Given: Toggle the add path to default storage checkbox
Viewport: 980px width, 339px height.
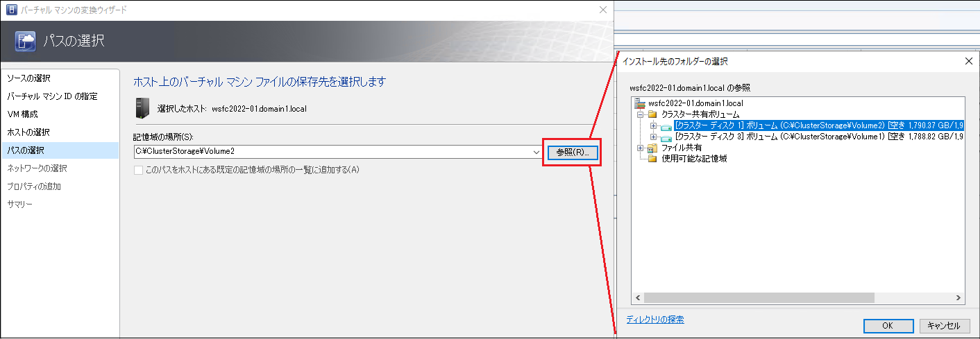Looking at the screenshot, I should tap(139, 170).
